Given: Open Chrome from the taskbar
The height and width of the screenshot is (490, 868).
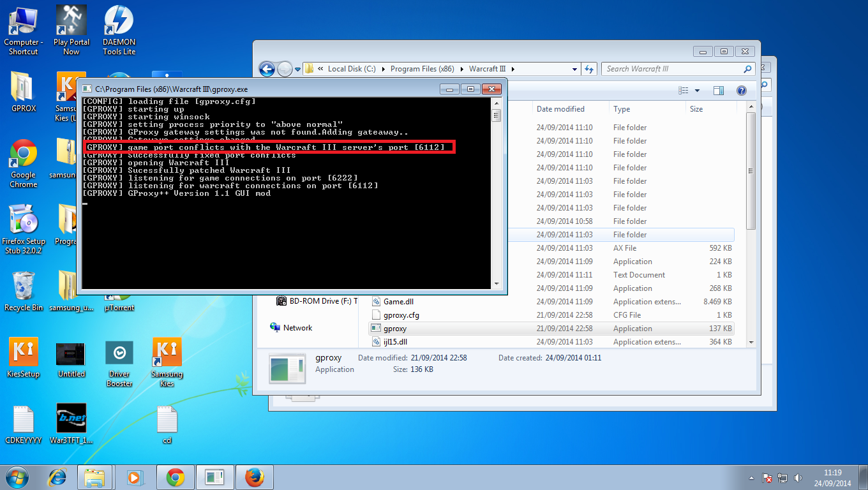Looking at the screenshot, I should click(x=175, y=477).
